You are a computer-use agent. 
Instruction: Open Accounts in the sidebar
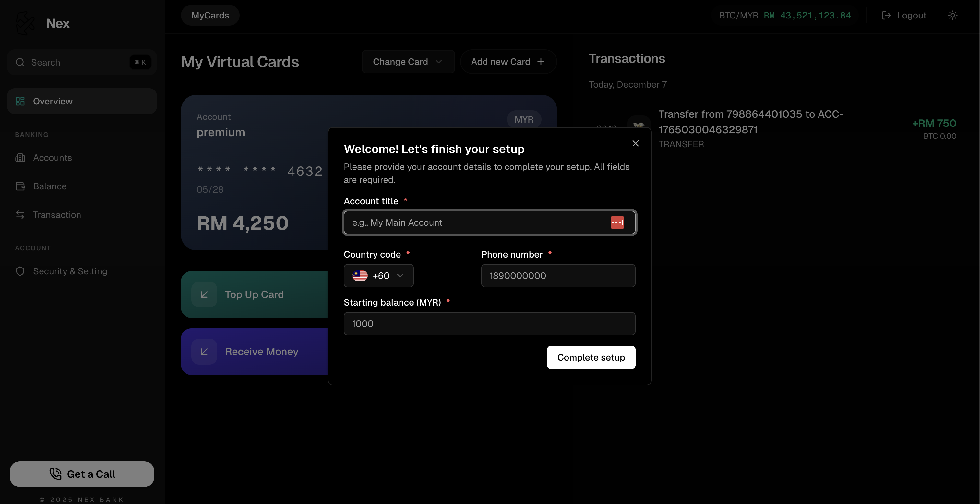(52, 158)
